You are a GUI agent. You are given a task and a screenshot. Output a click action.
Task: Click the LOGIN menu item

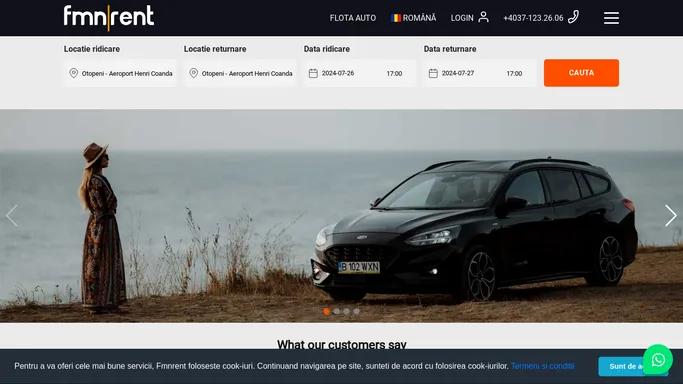coord(462,18)
